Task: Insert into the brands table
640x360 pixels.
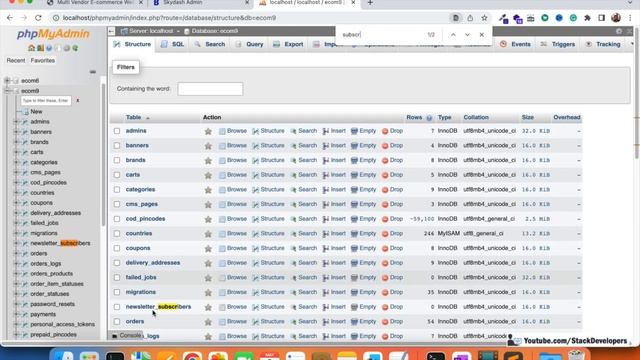Action: point(334,160)
